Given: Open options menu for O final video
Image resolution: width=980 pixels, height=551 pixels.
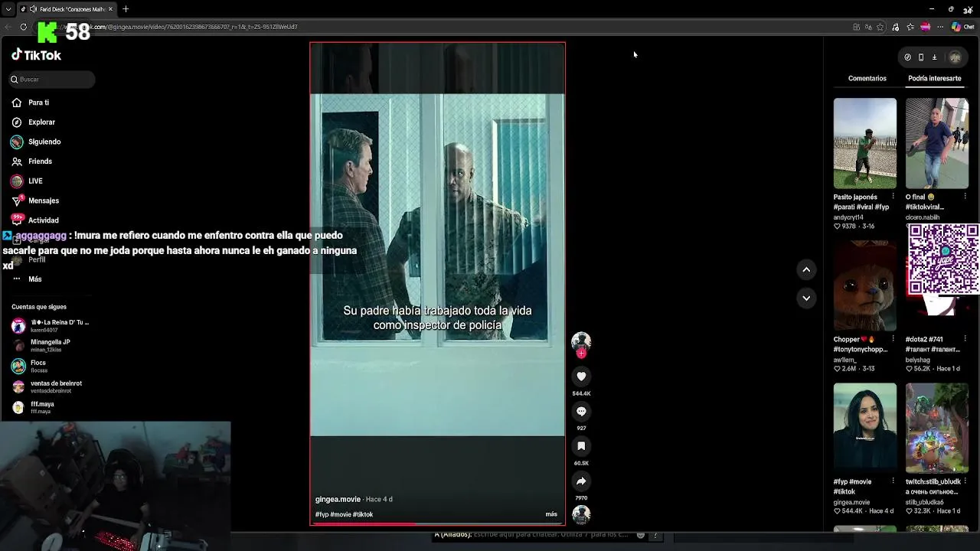Looking at the screenshot, I should tap(965, 197).
